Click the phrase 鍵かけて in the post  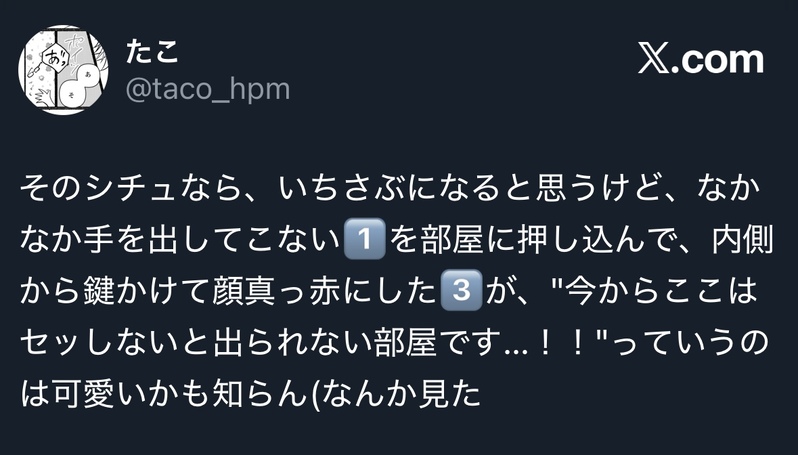(146, 291)
